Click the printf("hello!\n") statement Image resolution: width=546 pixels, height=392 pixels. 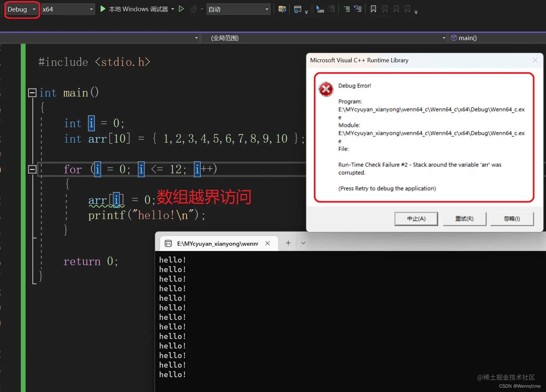(x=147, y=215)
